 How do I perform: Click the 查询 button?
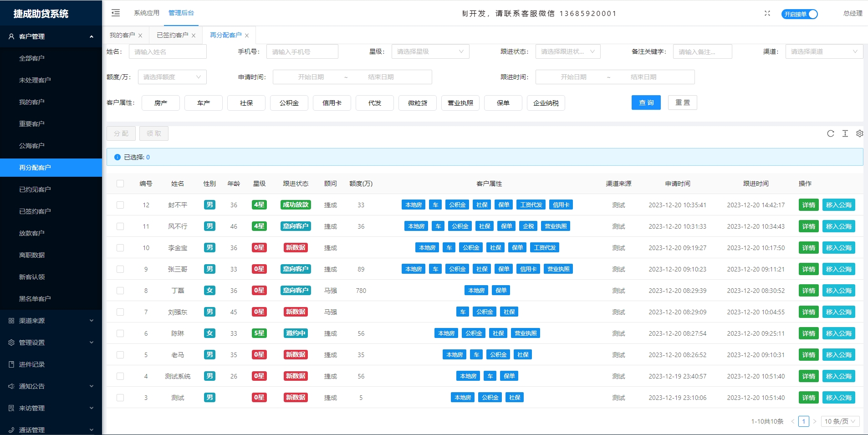[x=646, y=102]
